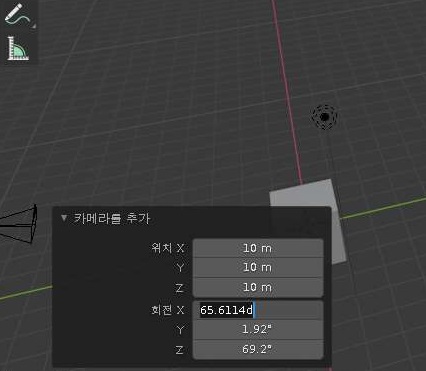426x371 pixels.
Task: Click the location Y field showing 10 m
Action: click(x=258, y=267)
